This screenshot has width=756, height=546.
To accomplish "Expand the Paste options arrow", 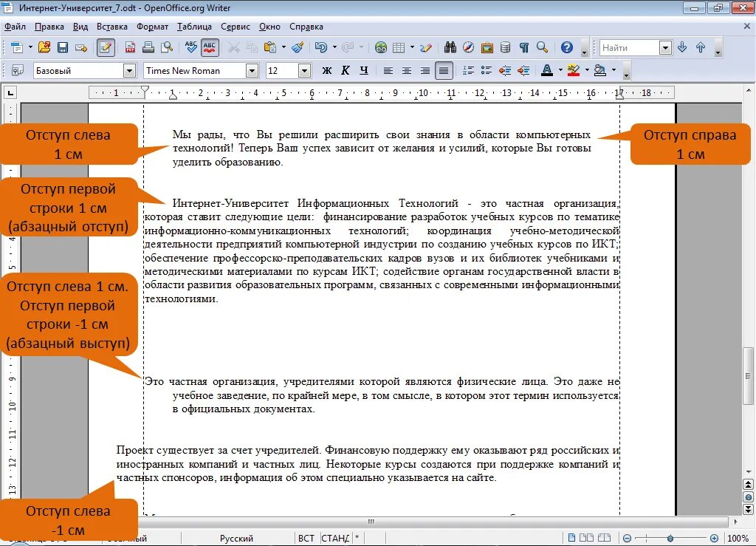I will [x=283, y=47].
